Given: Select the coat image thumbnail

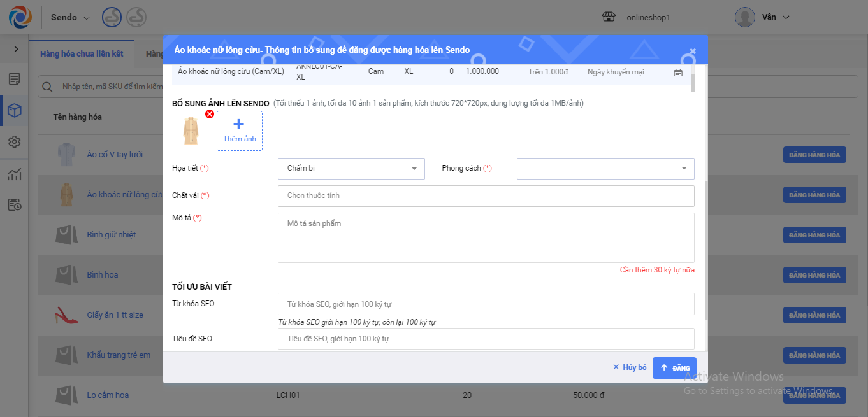Looking at the screenshot, I should coord(191,131).
